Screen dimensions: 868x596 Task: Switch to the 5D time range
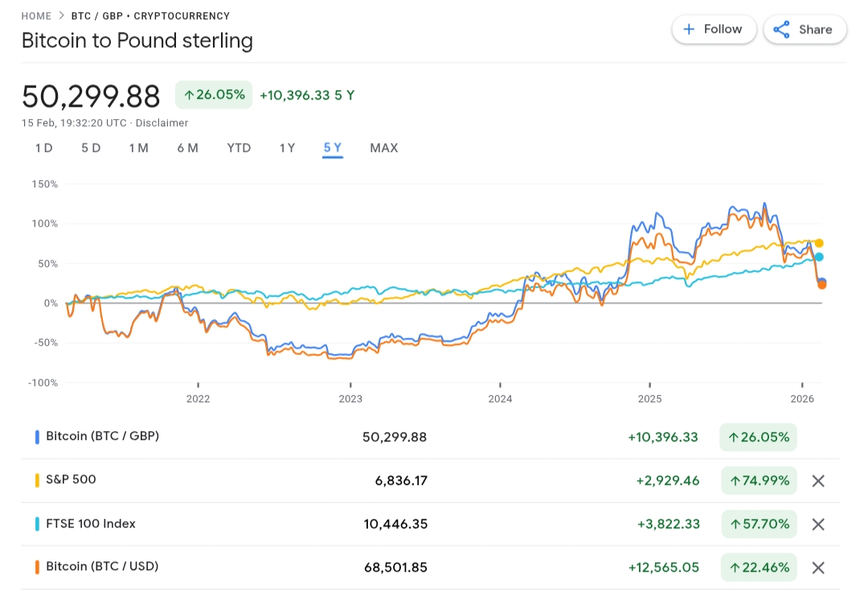click(x=91, y=148)
